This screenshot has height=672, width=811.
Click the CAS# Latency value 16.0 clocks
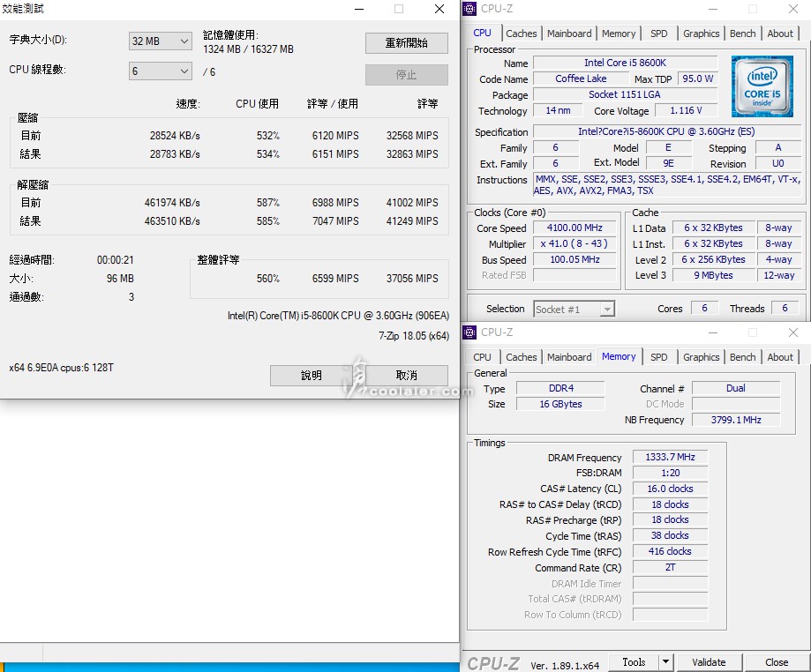pos(670,489)
